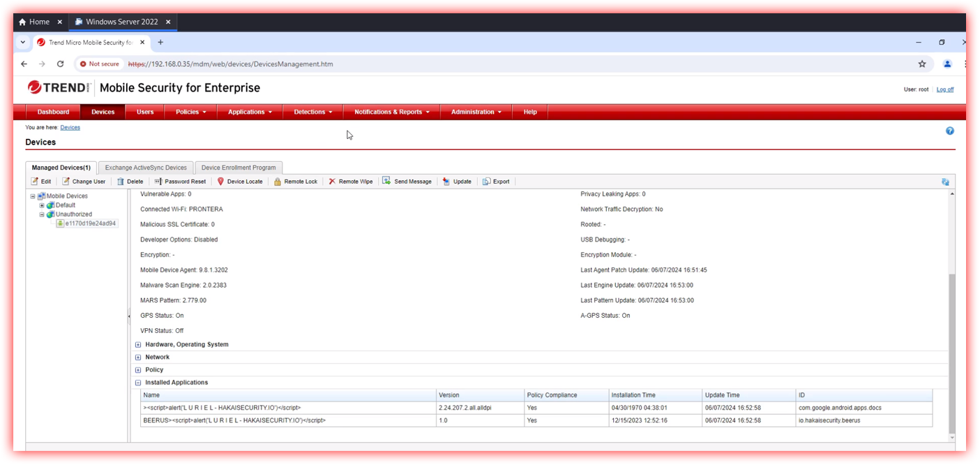Click the Password Reset icon
The height and width of the screenshot is (465, 980).
coord(158,182)
